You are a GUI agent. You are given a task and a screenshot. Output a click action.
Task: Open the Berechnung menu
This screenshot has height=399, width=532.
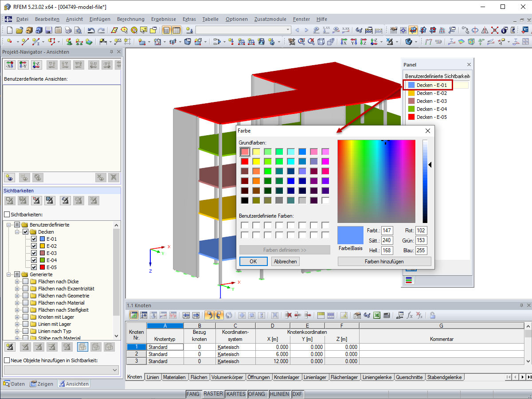pos(131,19)
